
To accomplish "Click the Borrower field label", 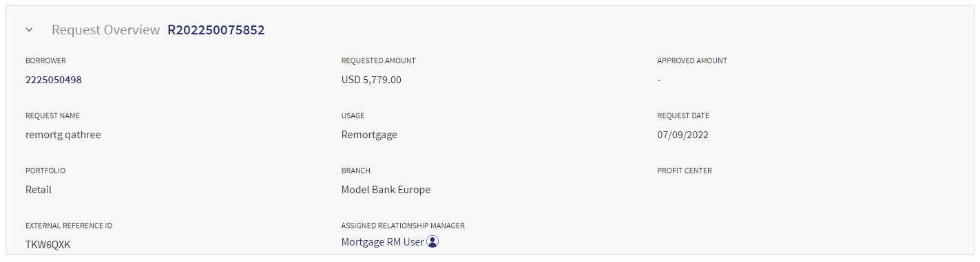I will pos(45,61).
